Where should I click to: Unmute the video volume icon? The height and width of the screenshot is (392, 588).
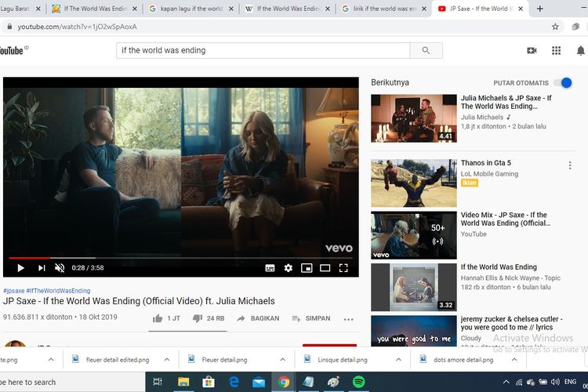pos(60,268)
